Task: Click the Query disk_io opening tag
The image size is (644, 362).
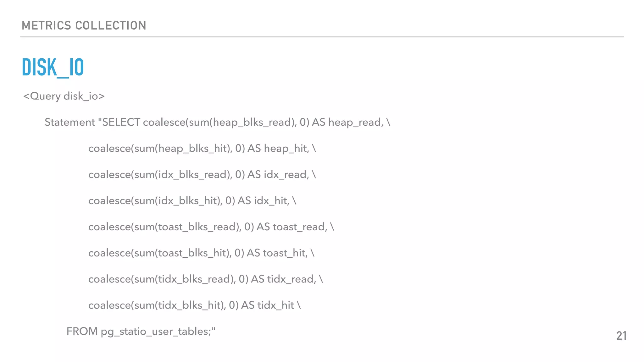Action: tap(64, 96)
